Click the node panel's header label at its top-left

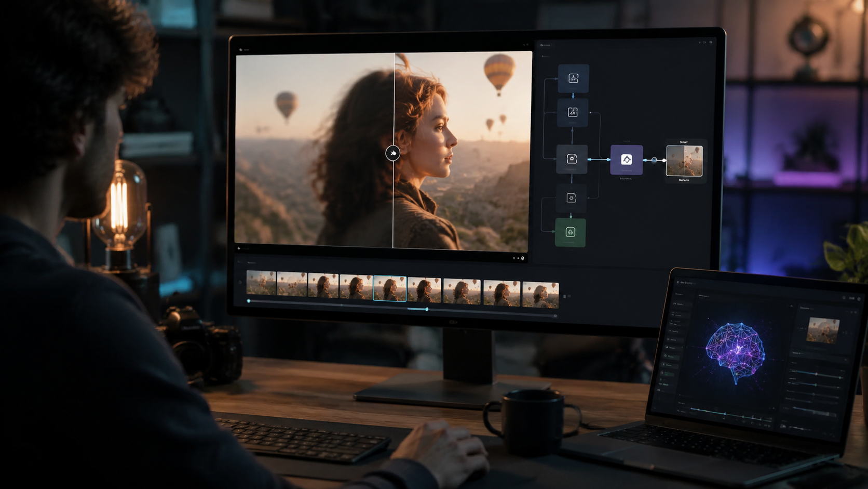(545, 45)
